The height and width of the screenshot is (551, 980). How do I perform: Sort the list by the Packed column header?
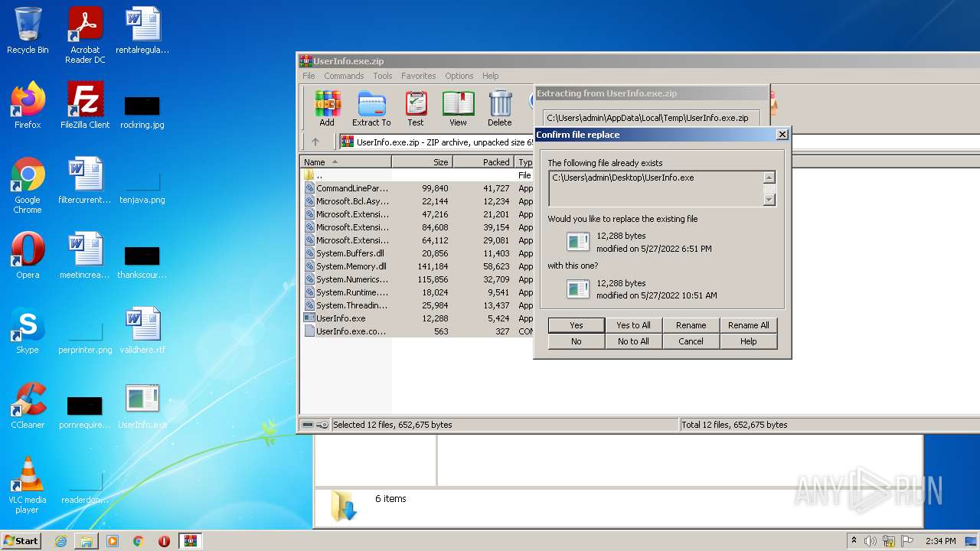(x=483, y=162)
